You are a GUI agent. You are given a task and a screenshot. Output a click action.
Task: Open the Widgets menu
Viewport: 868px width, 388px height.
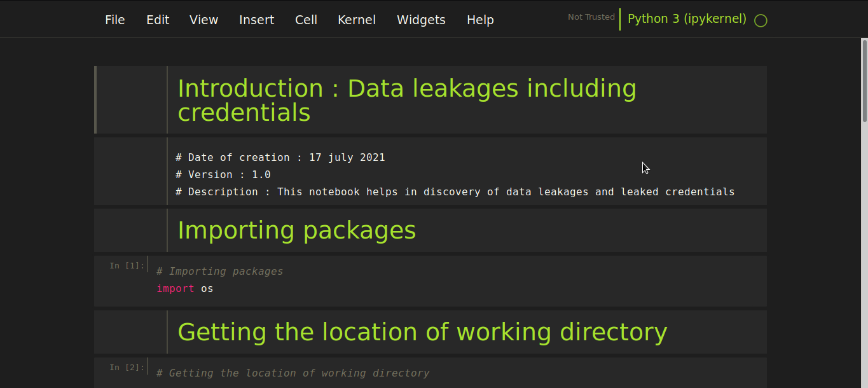pos(421,20)
